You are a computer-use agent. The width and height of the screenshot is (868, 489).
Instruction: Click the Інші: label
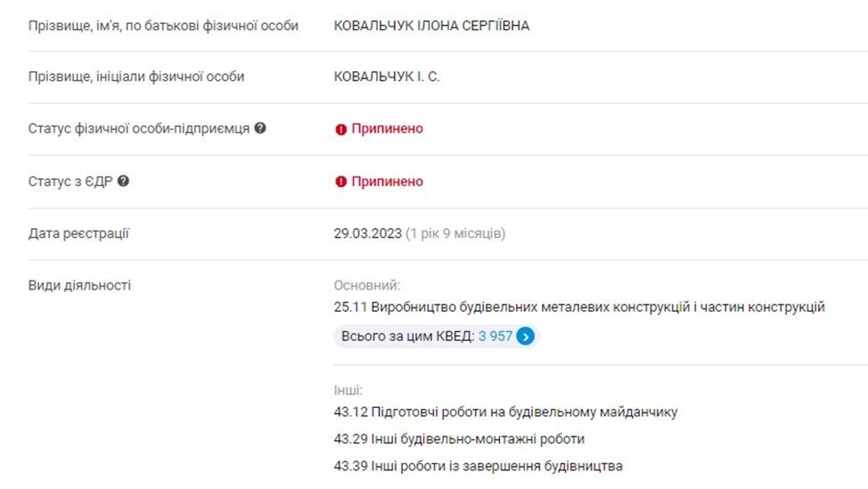[348, 390]
